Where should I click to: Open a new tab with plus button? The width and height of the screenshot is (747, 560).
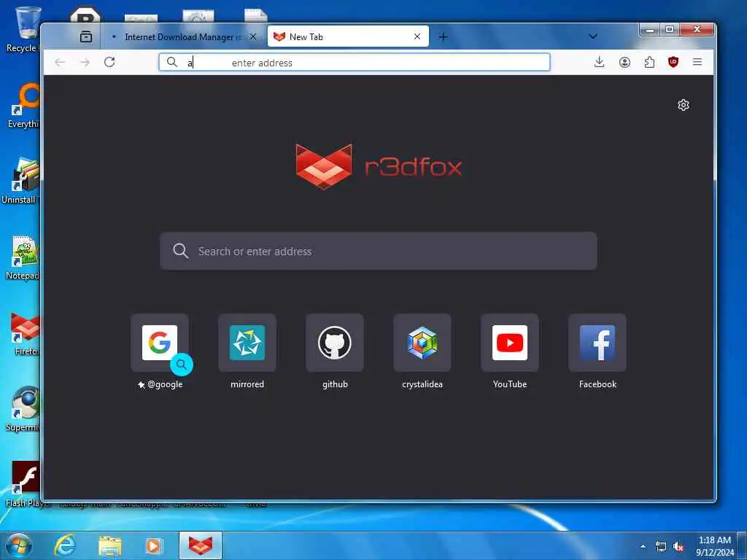pos(443,36)
